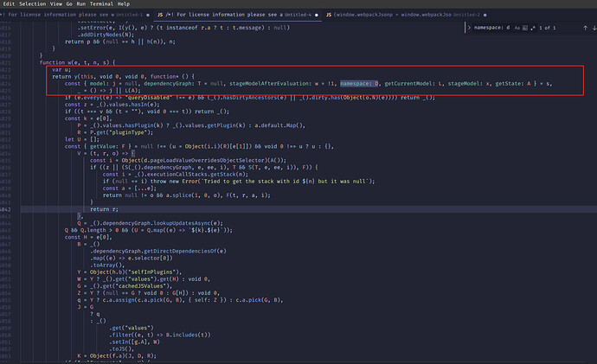This screenshot has height=364, width=597.
Task: Click 'var u;' declaration
Action: click(61, 70)
